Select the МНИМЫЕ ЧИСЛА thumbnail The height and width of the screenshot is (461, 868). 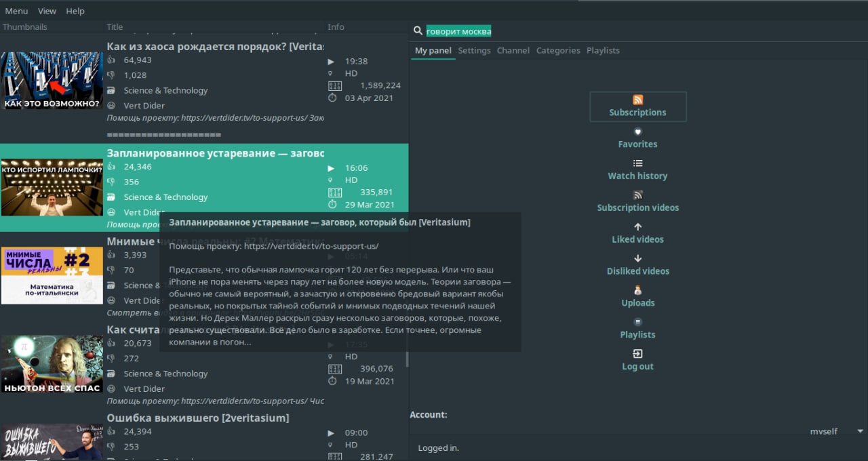(52, 275)
